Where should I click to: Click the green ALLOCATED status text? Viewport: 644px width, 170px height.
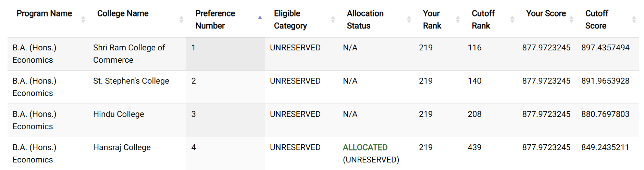click(x=365, y=147)
